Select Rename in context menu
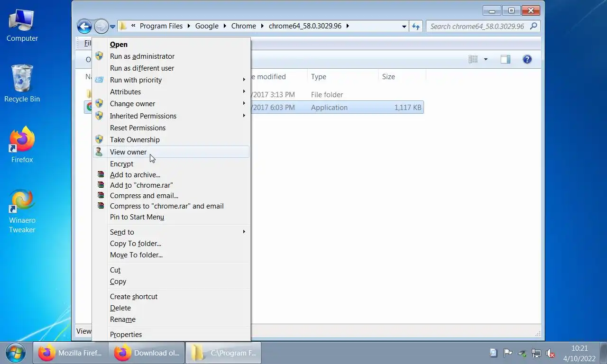Screen dimensions: 607x364 pyautogui.click(x=171, y=319)
